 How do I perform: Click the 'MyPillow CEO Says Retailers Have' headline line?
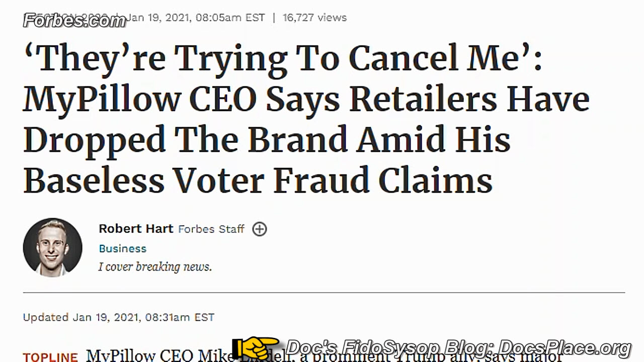point(306,100)
